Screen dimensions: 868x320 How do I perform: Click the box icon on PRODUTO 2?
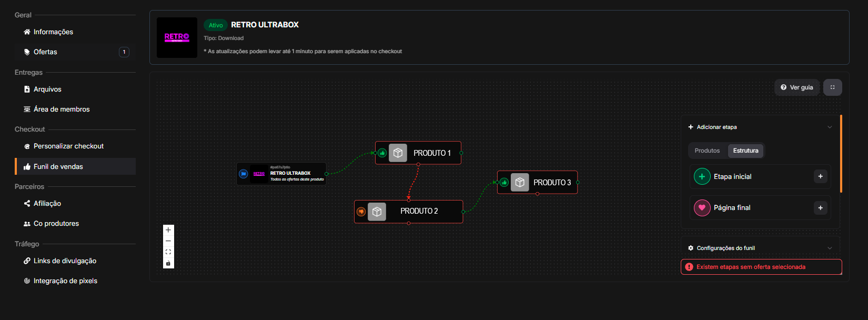pos(377,212)
